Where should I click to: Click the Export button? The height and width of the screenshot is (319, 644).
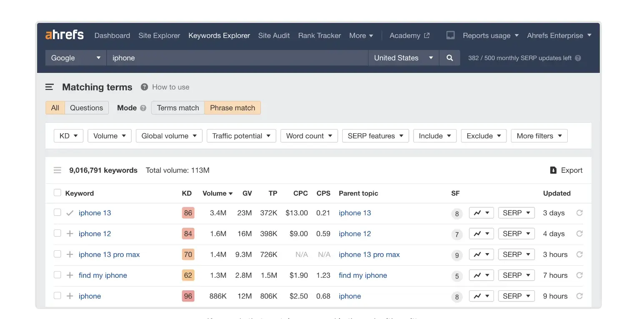(566, 170)
